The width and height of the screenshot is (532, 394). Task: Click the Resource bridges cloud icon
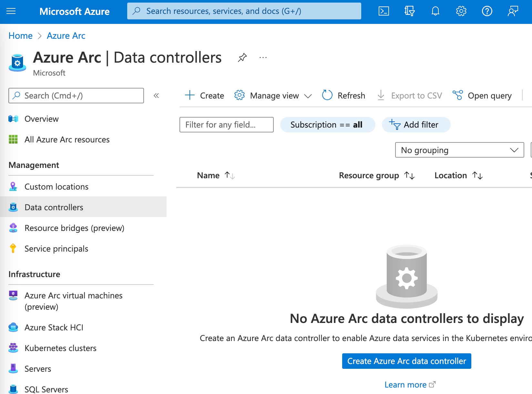[x=13, y=228]
